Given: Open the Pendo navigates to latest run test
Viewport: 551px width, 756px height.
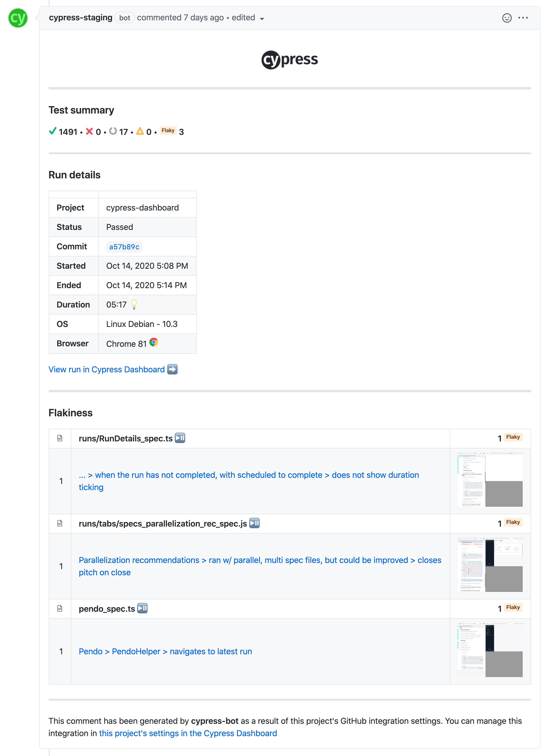Looking at the screenshot, I should [x=166, y=651].
